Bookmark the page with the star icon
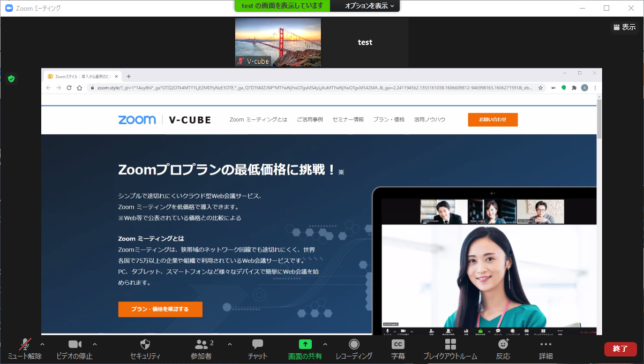Viewport: 644px width, 364px height. click(540, 88)
